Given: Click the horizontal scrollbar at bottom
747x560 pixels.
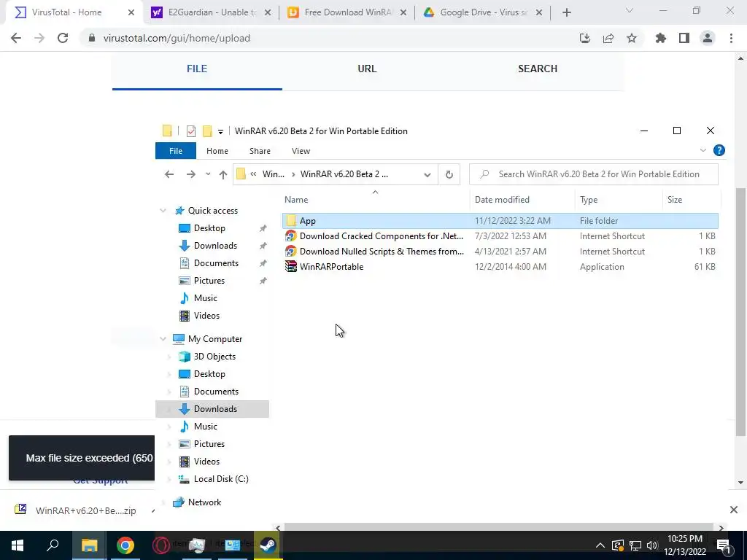Looking at the screenshot, I should (x=499, y=527).
